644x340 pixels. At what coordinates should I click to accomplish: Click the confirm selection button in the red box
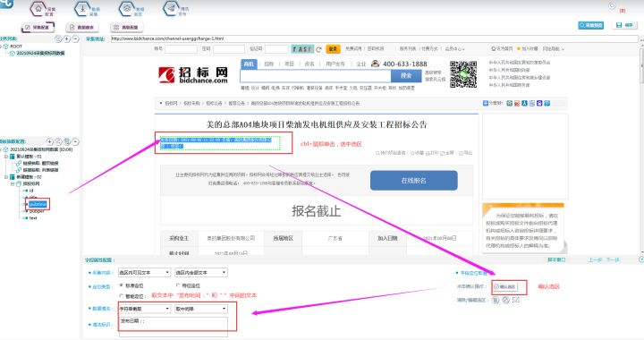click(x=505, y=286)
